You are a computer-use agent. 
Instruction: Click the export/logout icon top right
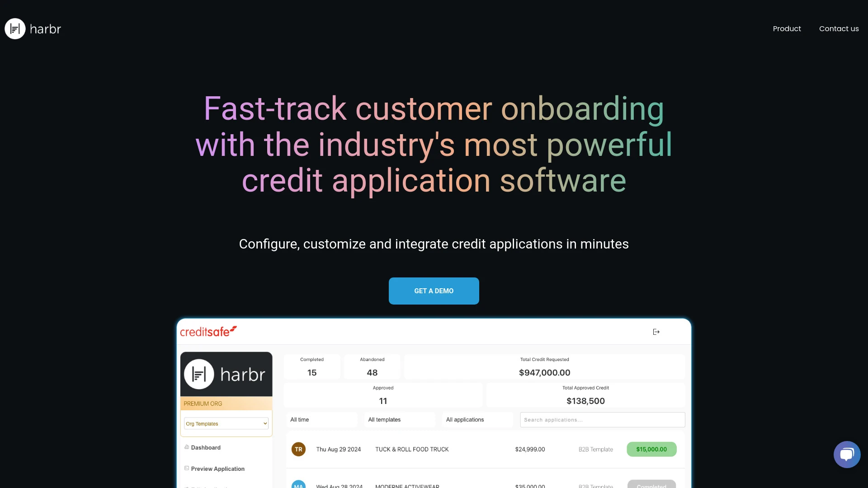(x=656, y=332)
